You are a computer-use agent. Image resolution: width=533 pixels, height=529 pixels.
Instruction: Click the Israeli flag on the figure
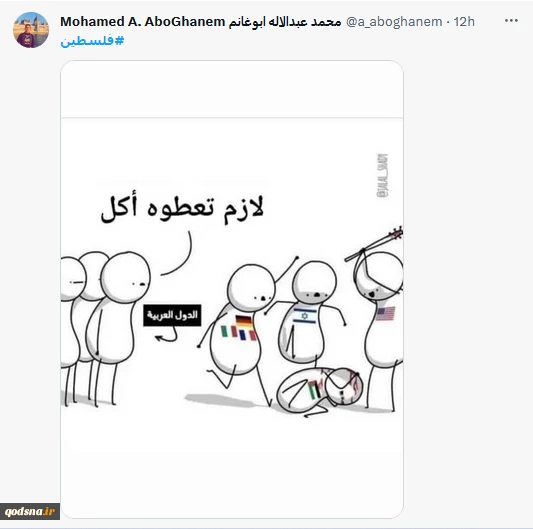tap(305, 316)
